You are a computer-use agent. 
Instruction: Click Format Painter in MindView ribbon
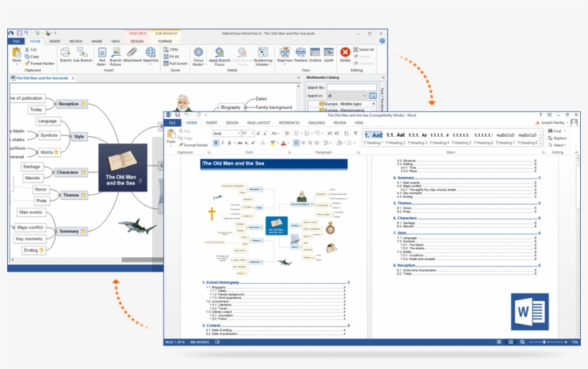click(x=39, y=63)
